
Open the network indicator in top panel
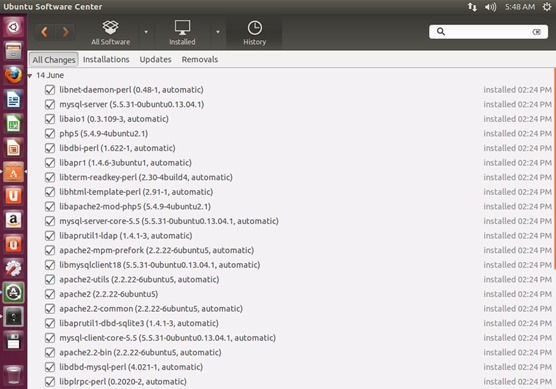tap(472, 7)
